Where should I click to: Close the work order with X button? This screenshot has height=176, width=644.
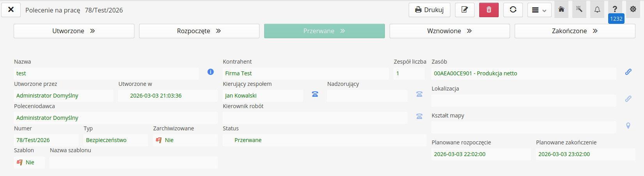point(11,10)
